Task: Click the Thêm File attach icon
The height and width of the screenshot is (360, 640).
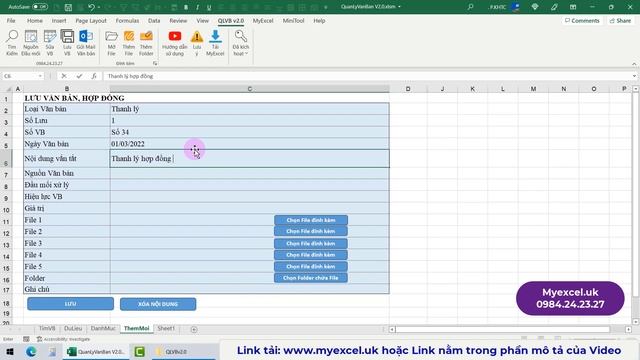Action: (129, 42)
